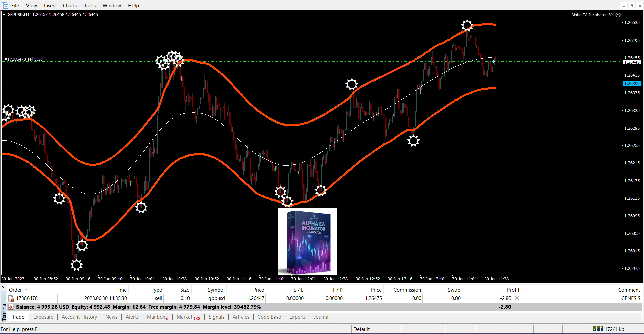The width and height of the screenshot is (644, 334).
Task: Click the MetaTrader application icon in menu bar
Action: click(5, 5)
